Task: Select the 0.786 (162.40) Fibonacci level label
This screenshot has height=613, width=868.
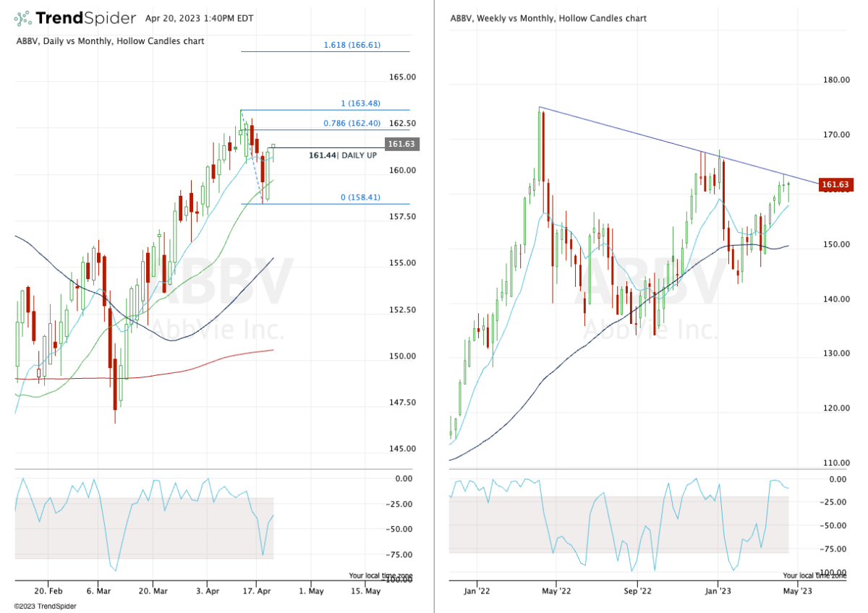Action: [x=352, y=123]
